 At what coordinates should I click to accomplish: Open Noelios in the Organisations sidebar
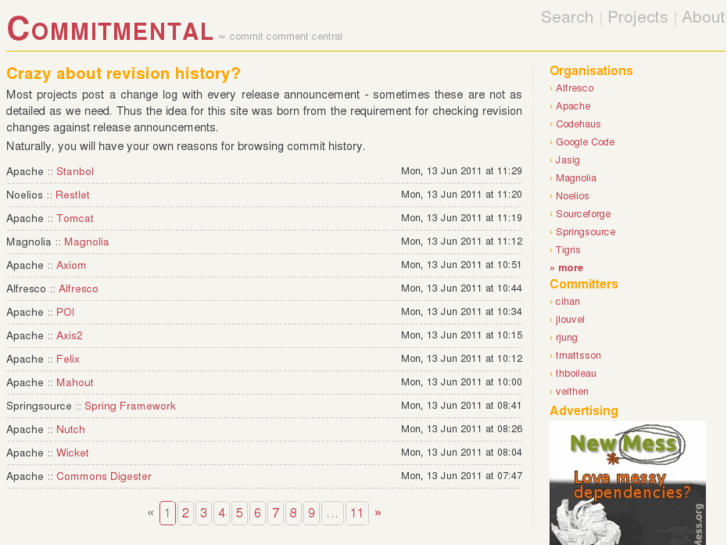572,196
